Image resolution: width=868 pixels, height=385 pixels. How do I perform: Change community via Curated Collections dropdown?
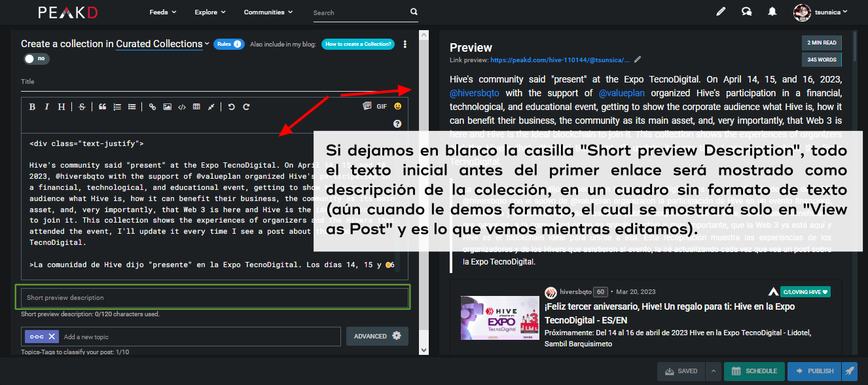(163, 44)
